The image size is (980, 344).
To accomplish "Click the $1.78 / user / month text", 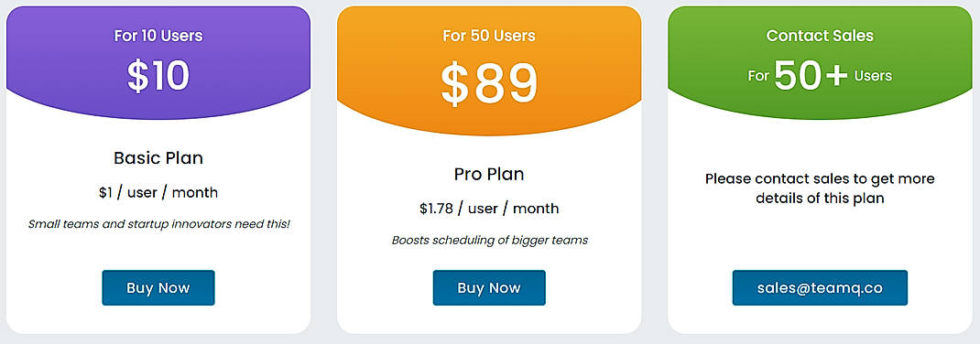I will (489, 209).
